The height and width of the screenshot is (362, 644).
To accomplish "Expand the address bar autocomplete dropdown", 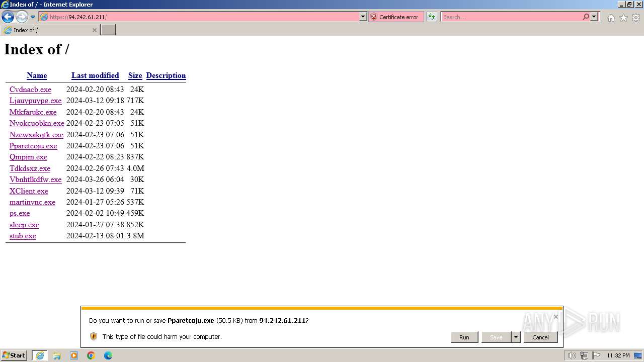I will pos(363,17).
